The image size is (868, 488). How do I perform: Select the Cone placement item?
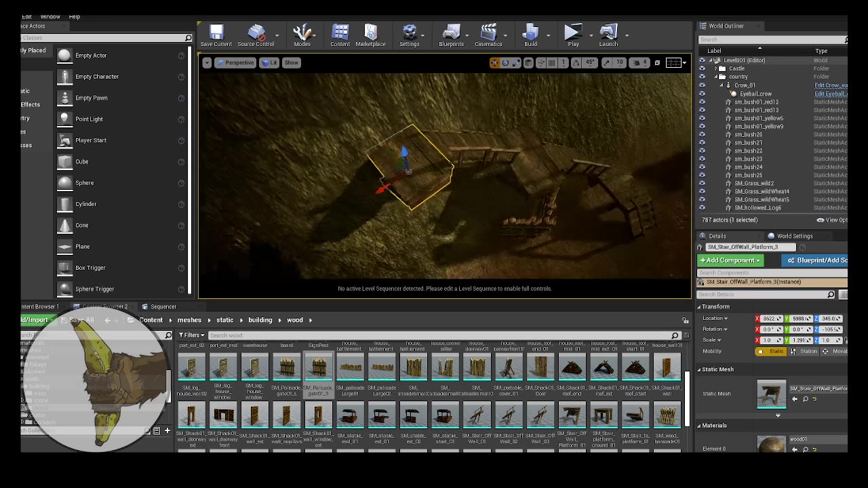121,225
